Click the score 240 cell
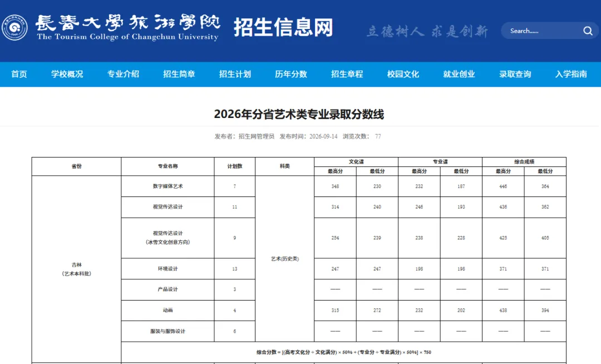This screenshot has width=601, height=364. [x=377, y=207]
